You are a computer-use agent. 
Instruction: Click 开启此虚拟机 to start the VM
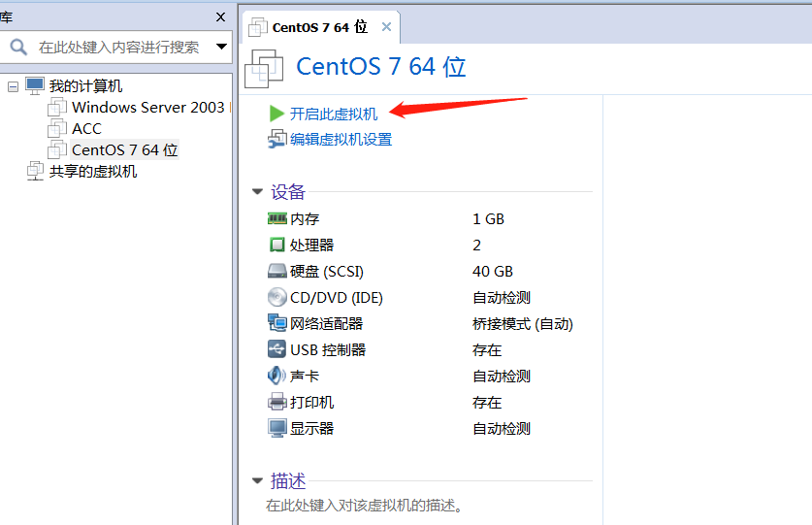pos(334,114)
